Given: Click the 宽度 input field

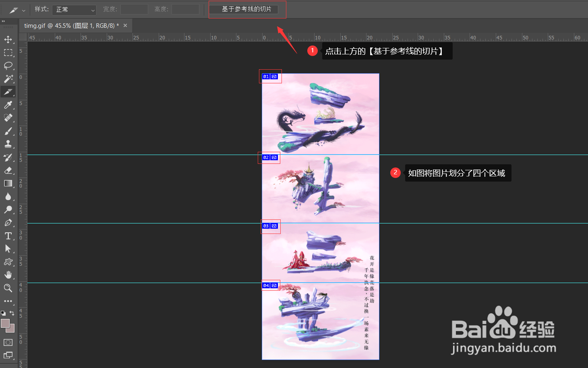Looking at the screenshot, I should pyautogui.click(x=134, y=9).
